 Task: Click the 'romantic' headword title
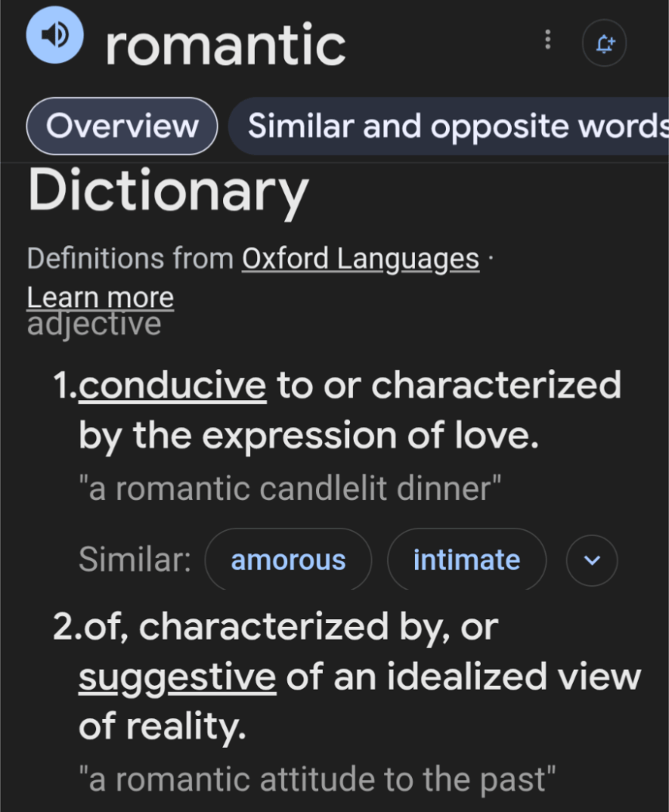point(225,45)
